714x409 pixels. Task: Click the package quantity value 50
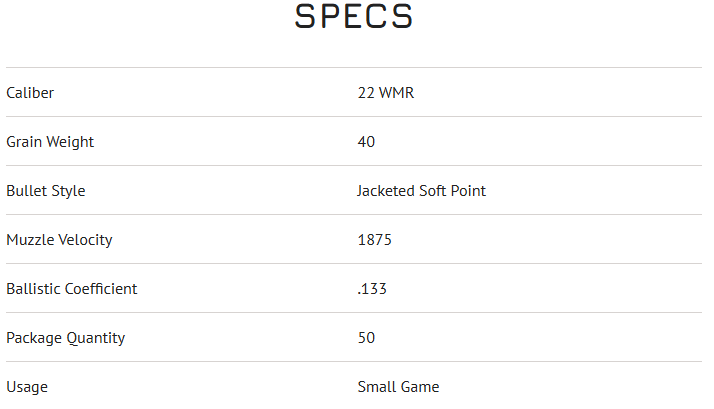(x=366, y=338)
